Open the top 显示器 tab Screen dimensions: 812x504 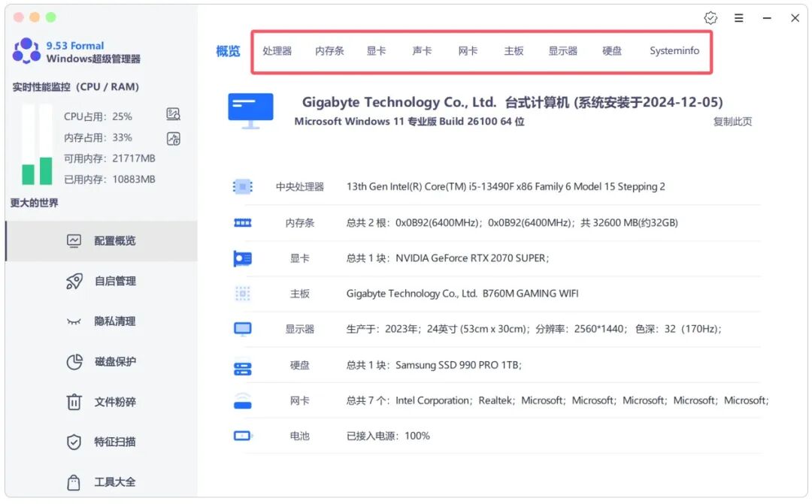click(563, 51)
